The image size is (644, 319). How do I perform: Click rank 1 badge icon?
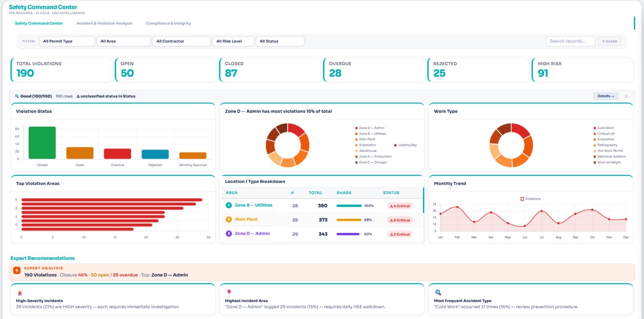click(x=229, y=205)
